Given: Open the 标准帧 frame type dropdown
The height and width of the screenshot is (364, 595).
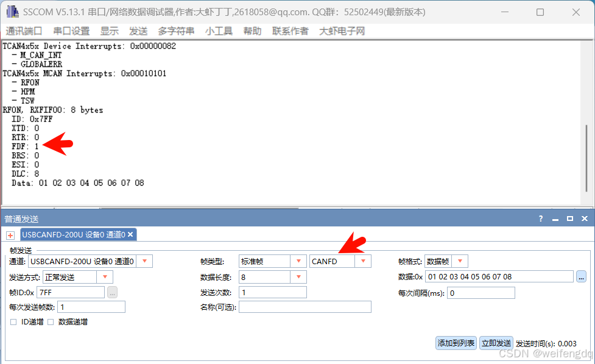Looking at the screenshot, I should click(x=298, y=261).
